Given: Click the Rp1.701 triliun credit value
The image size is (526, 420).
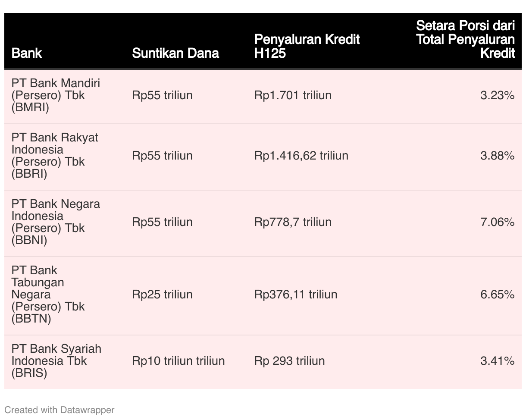Looking at the screenshot, I should pyautogui.click(x=293, y=95).
